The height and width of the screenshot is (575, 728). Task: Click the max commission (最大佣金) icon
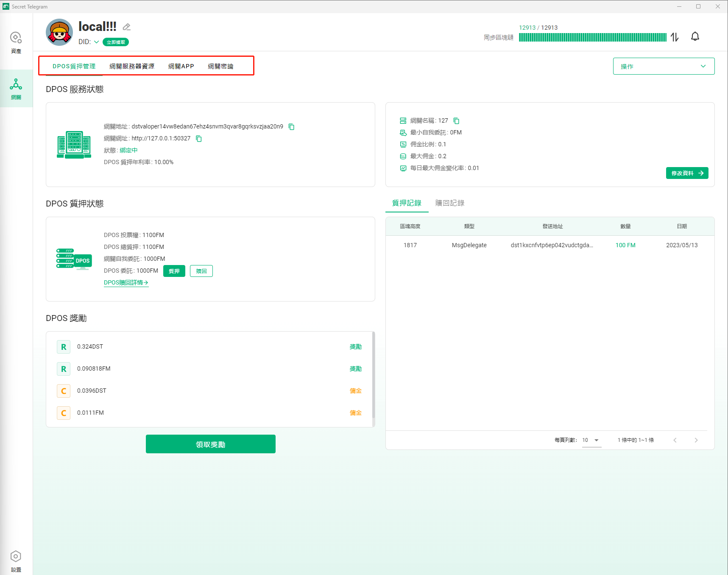(x=403, y=156)
